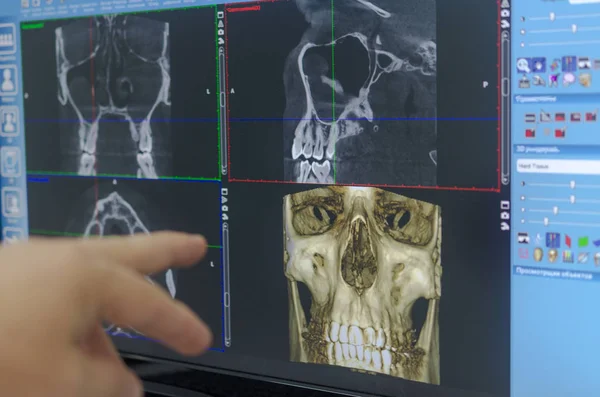Click the red plane icon in 3D rendering tools
600x397 pixels.
click(568, 241)
